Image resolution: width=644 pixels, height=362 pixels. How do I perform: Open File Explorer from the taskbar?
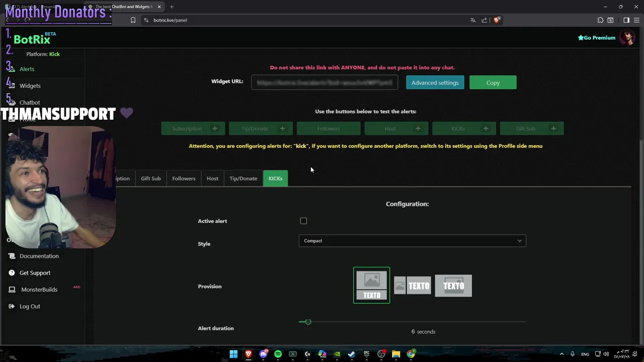[396, 354]
